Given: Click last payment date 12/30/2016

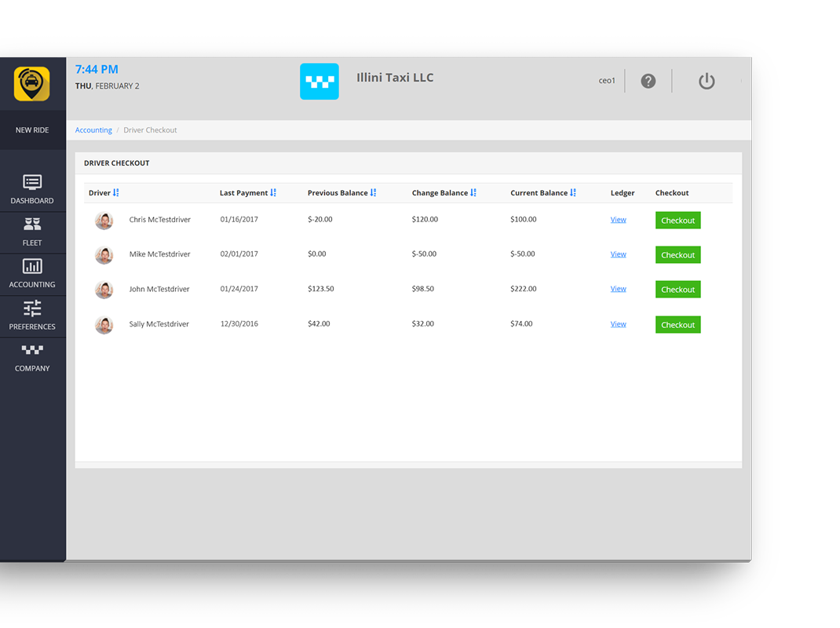Looking at the screenshot, I should point(239,324).
